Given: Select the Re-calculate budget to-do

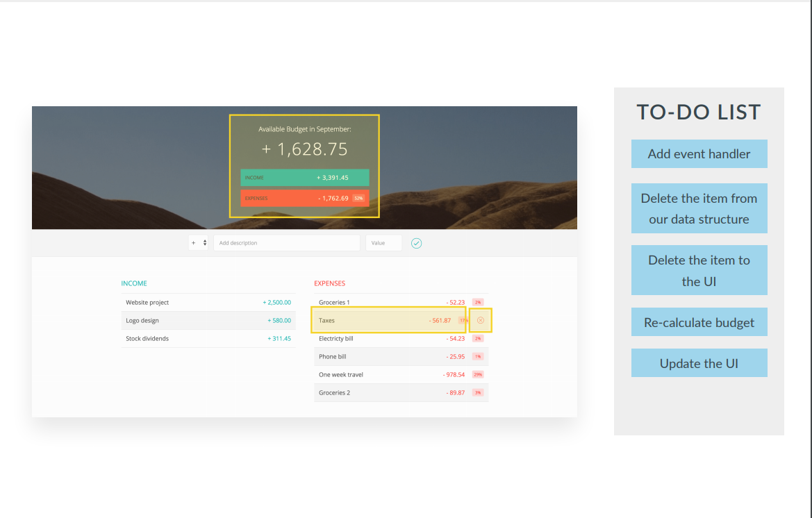Looking at the screenshot, I should point(699,322).
